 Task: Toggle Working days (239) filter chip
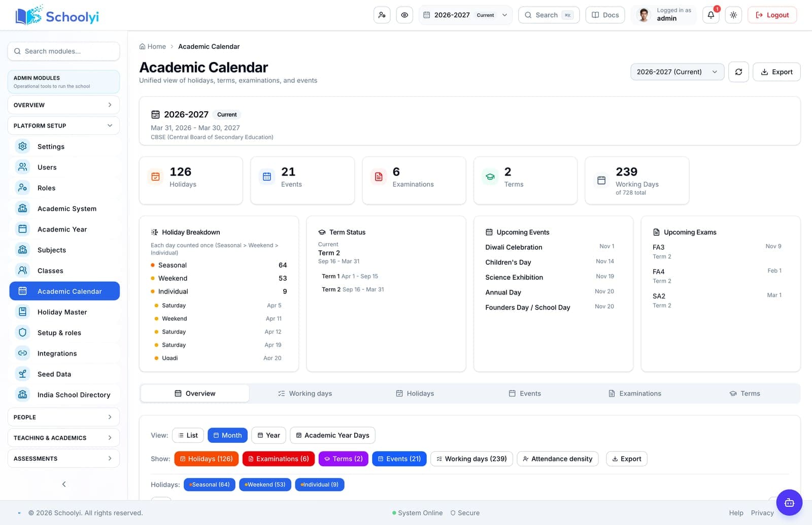pyautogui.click(x=472, y=459)
